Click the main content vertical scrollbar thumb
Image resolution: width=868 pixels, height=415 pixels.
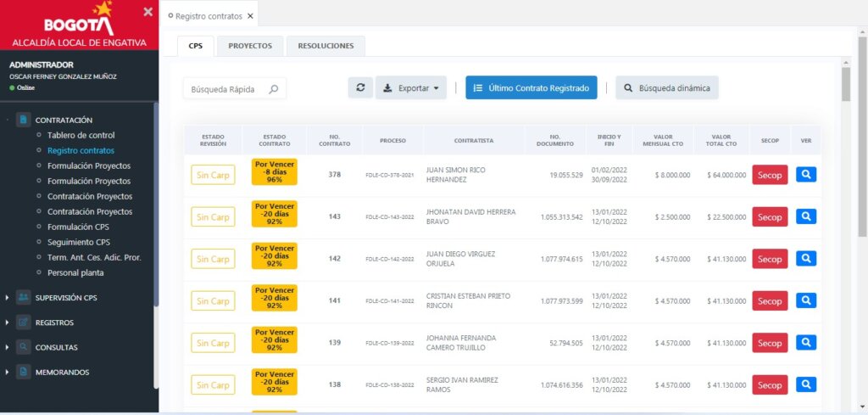(846, 84)
